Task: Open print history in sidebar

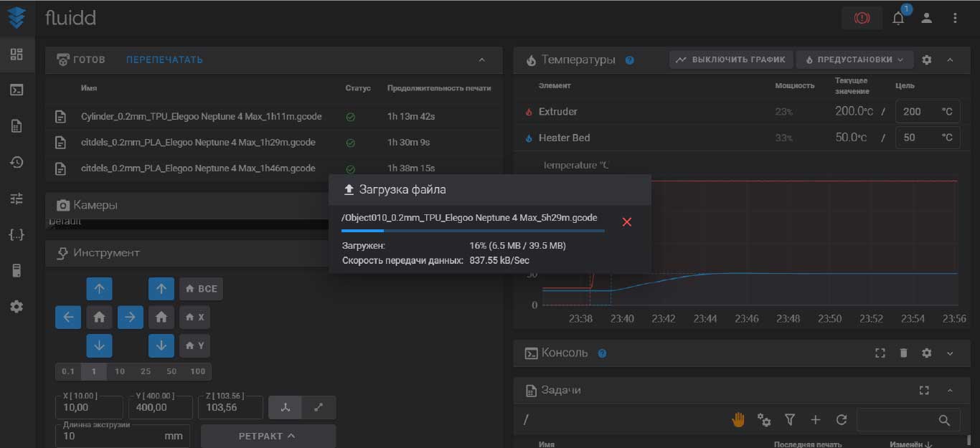Action: click(x=17, y=163)
